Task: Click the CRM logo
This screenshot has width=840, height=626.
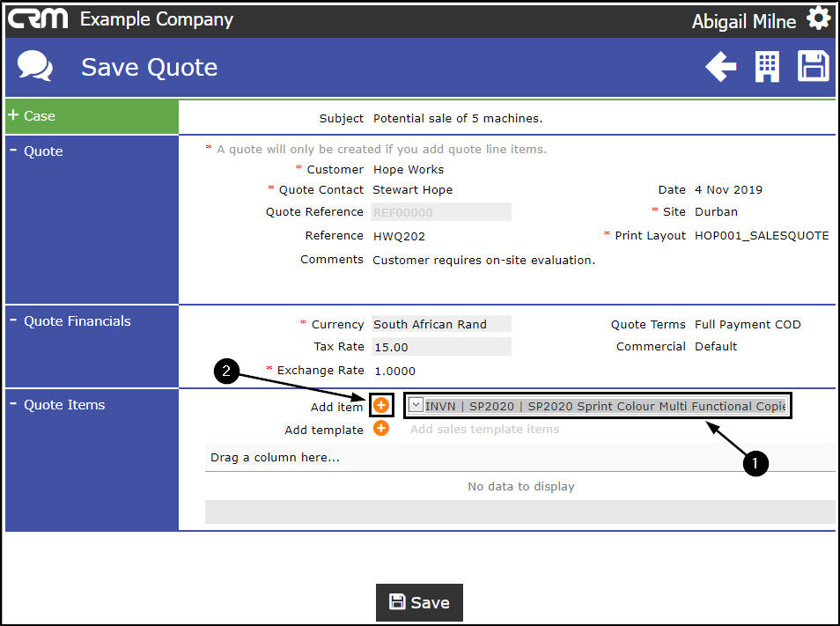Action: pos(38,18)
